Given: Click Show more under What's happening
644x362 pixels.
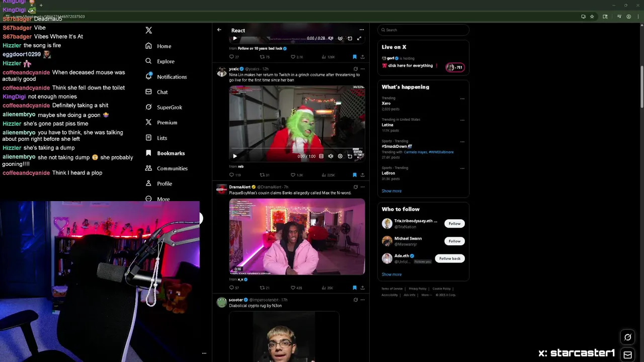Looking at the screenshot, I should click(x=391, y=191).
